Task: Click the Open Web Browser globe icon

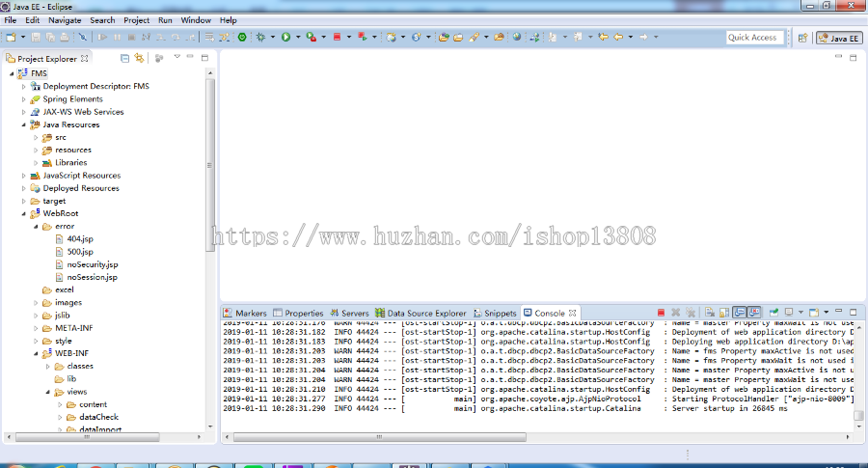Action: coord(517,37)
